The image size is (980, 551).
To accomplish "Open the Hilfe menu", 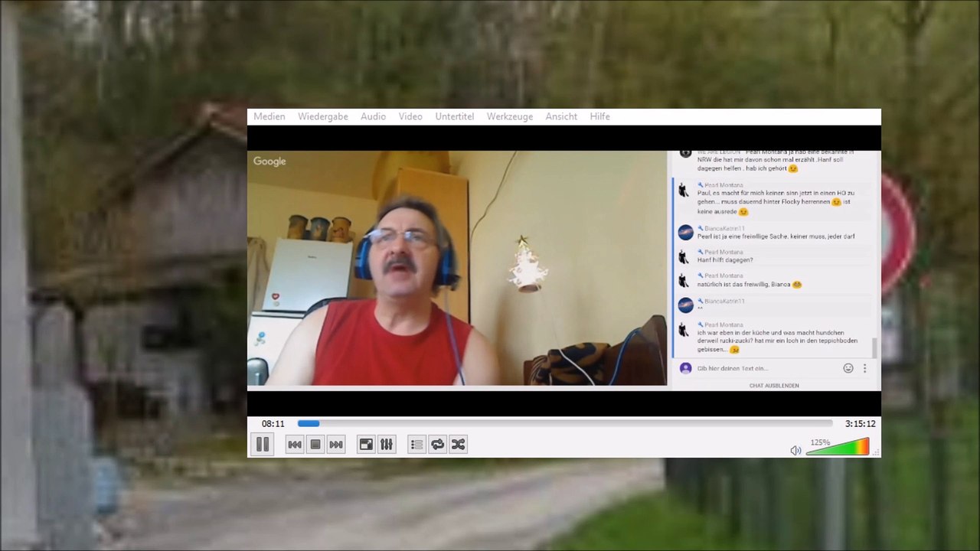I will pyautogui.click(x=599, y=116).
